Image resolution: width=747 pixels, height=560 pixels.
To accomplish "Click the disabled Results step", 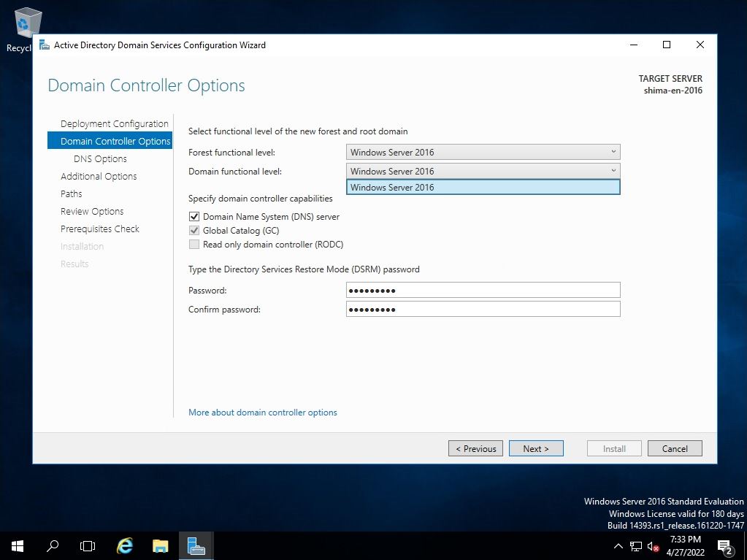I will coord(74,264).
